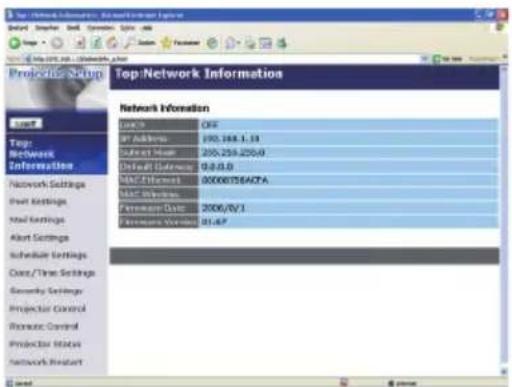This screenshot has height=387, width=512.
Task: Click the browser Forward arrow button
Action: coord(57,43)
